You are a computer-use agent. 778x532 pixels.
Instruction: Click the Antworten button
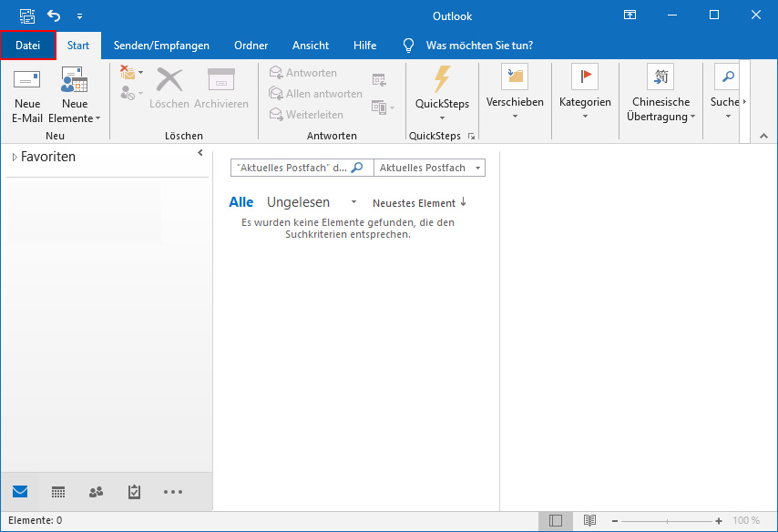(x=303, y=73)
